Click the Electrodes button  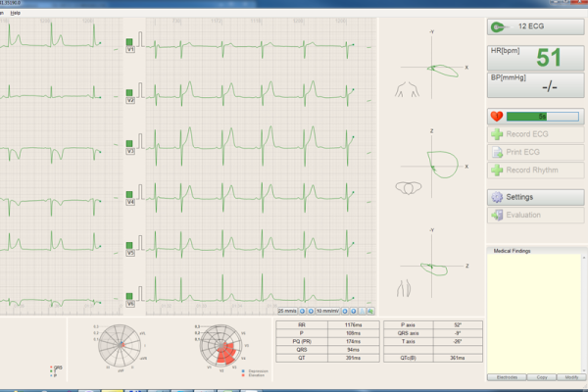(x=507, y=377)
